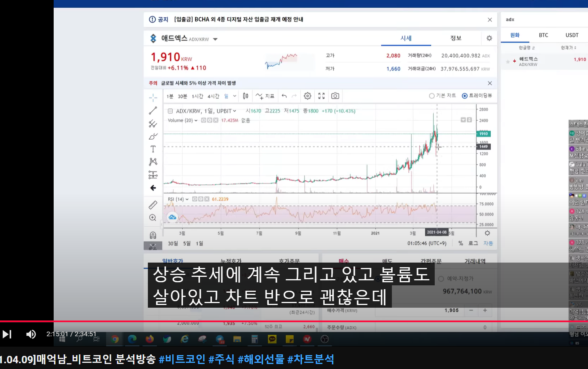
Task: Collapse the ADX/KRW chart legend box
Action: point(170,111)
